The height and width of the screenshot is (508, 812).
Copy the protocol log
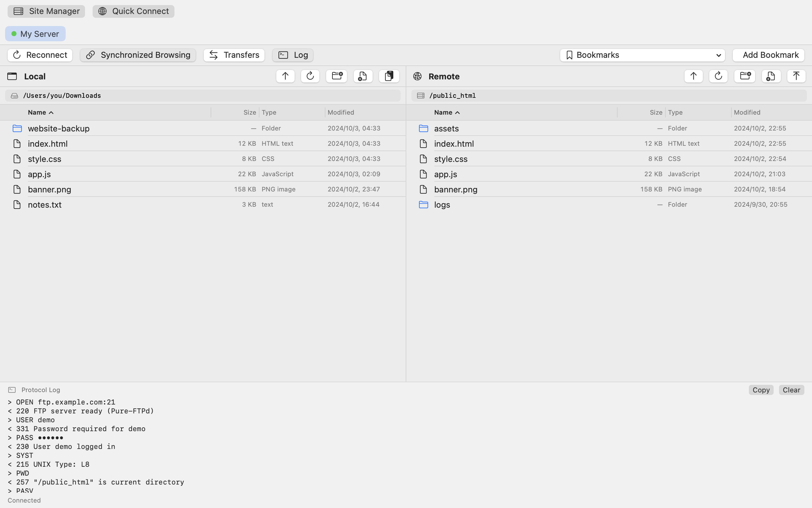click(761, 390)
